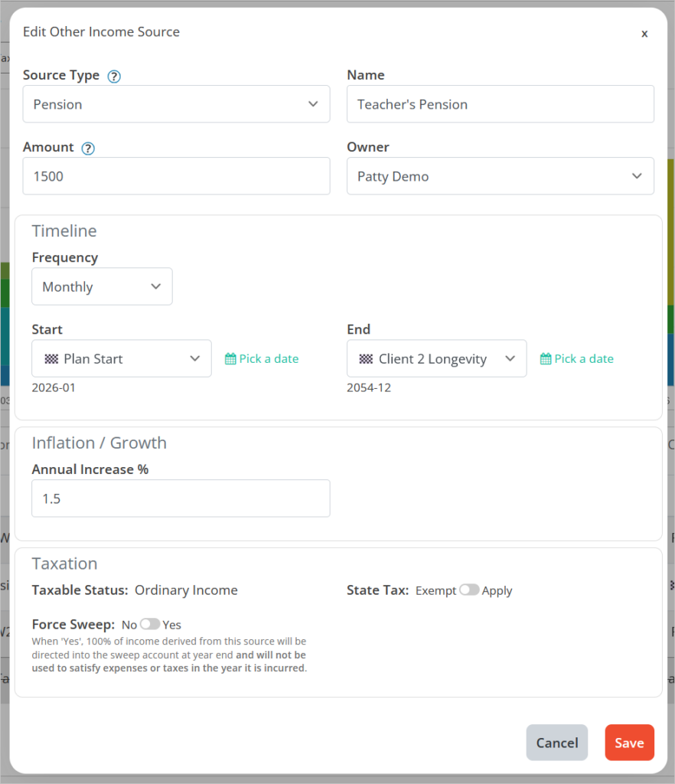Image resolution: width=675 pixels, height=784 pixels.
Task: Toggle the State Tax Exempt/Apply switch
Action: 469,590
